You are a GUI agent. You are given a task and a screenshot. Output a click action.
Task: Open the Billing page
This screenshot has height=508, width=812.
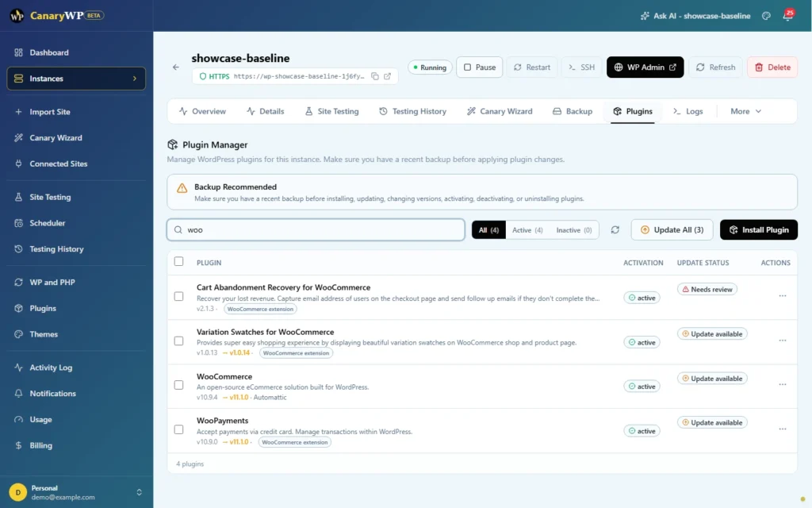(x=76, y=445)
